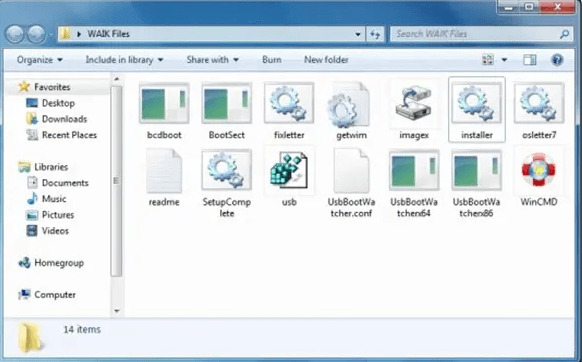The width and height of the screenshot is (582, 362).
Task: Select the UsbBootWatcherx86 file icon
Action: click(x=477, y=170)
